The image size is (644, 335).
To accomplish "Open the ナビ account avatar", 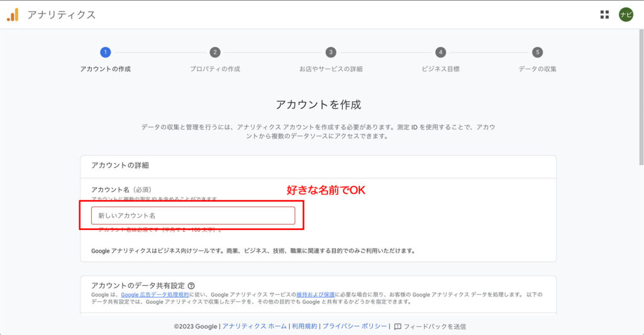I will coord(626,14).
